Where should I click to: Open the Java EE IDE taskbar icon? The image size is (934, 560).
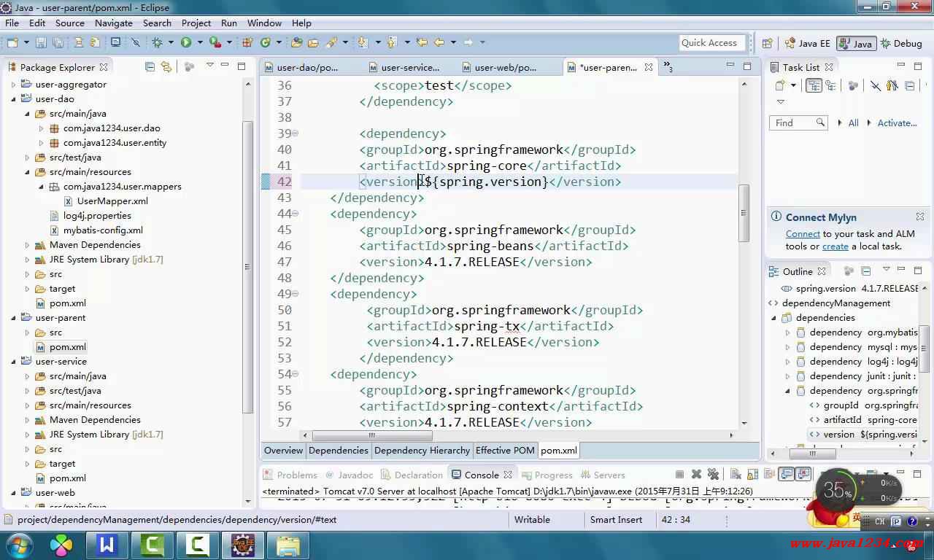pos(242,545)
